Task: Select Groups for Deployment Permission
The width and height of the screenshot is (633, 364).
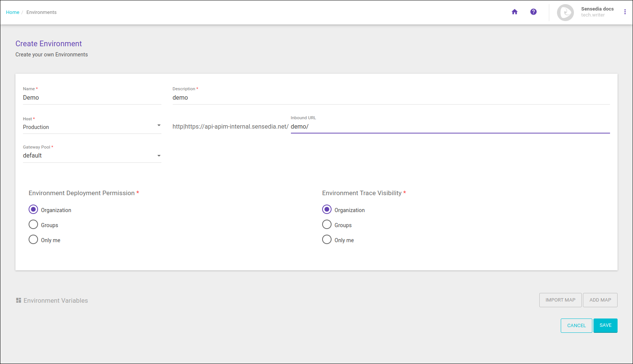Action: click(33, 224)
